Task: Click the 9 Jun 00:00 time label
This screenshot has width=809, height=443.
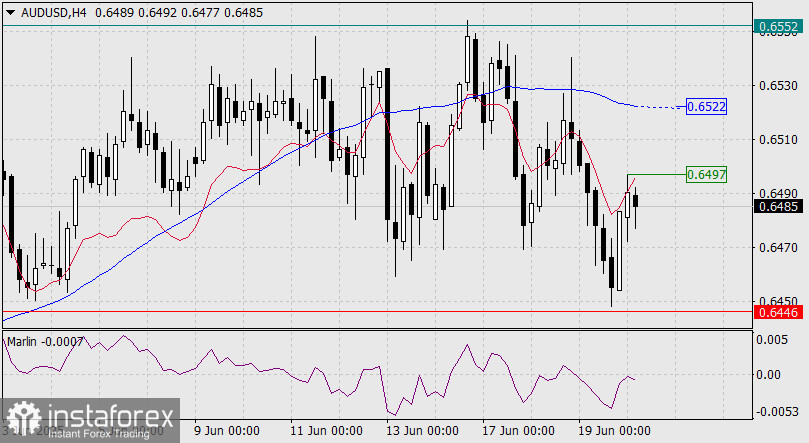Action: point(226,431)
